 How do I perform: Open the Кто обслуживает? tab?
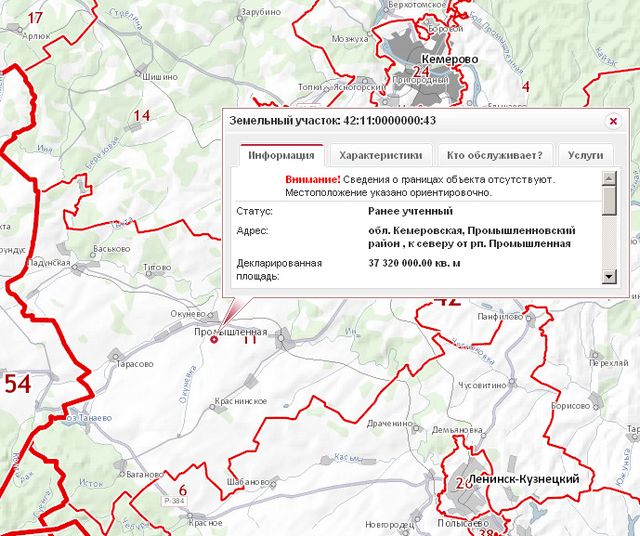click(494, 155)
